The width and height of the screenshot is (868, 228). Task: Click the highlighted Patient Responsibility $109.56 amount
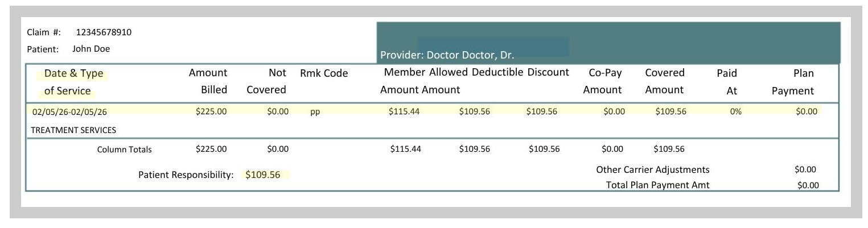(x=263, y=175)
